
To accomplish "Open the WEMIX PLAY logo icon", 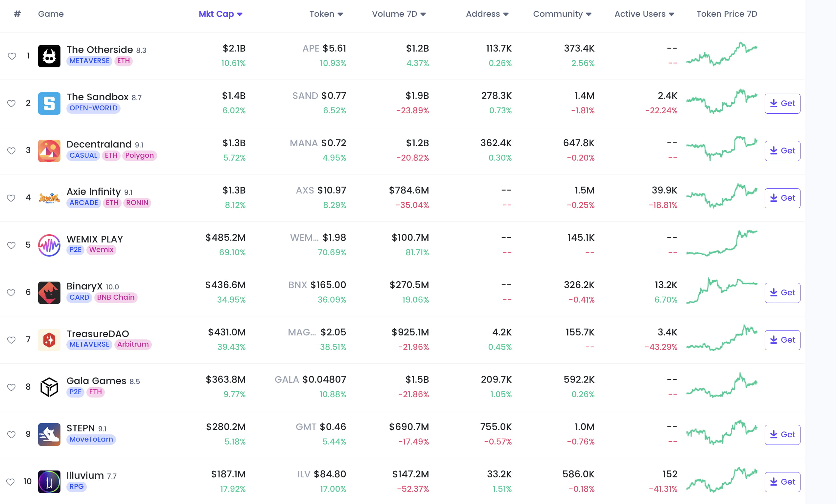I will (x=49, y=245).
